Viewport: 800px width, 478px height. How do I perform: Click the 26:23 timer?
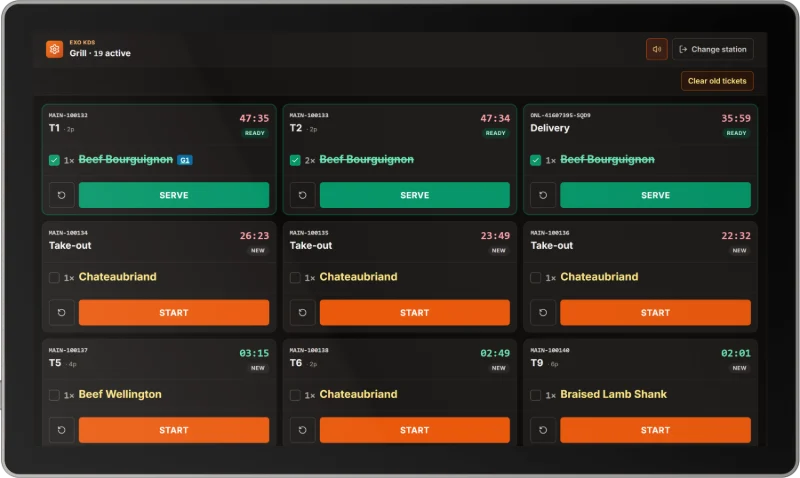(x=254, y=236)
